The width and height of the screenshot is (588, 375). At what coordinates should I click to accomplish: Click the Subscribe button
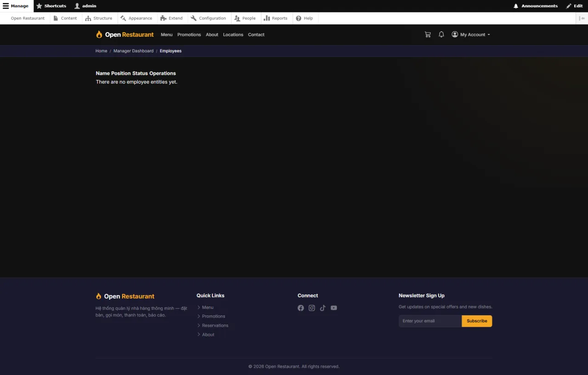477,321
